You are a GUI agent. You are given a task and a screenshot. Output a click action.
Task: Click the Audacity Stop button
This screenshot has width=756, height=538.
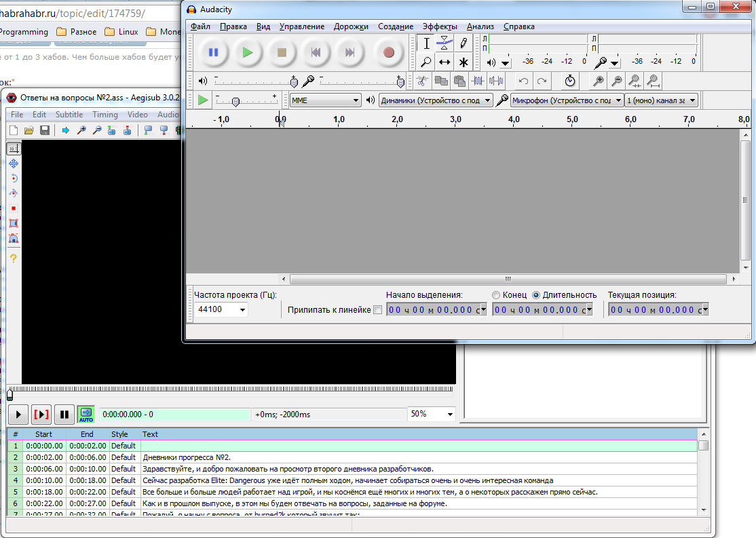pos(282,52)
